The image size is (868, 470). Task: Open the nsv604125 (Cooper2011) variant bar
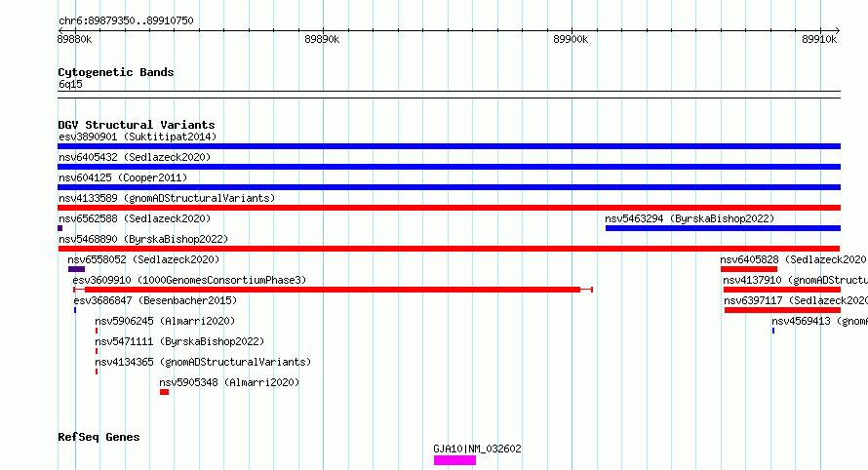(449, 187)
